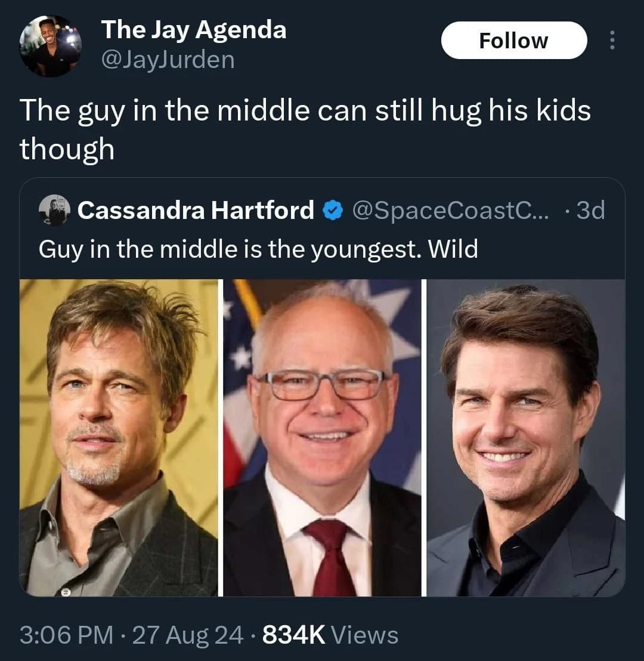This screenshot has height=661, width=644.
Task: Click the red tie in the middle photo
Action: 332,557
